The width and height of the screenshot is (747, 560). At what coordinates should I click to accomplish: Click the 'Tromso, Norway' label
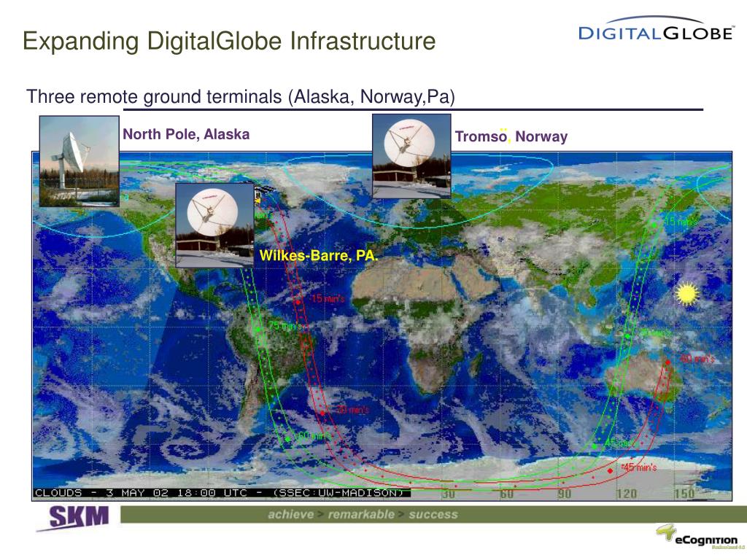click(511, 136)
